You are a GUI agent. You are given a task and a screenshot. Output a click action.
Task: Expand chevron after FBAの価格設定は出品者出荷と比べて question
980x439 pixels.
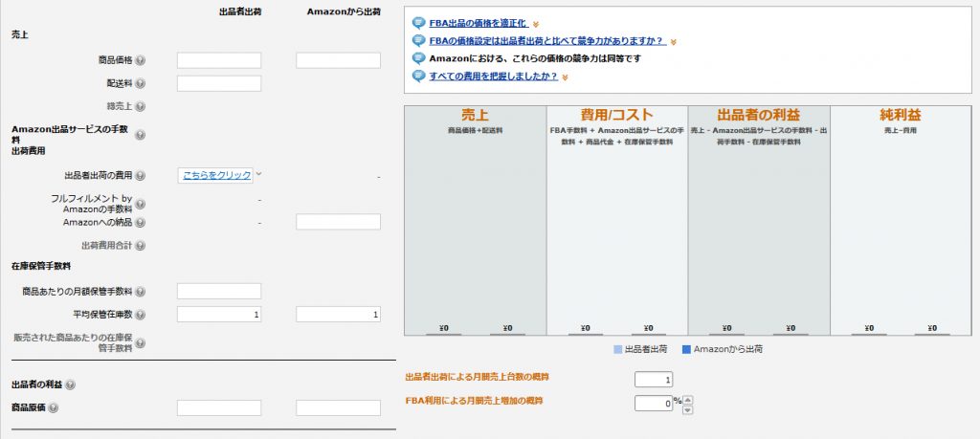(x=673, y=42)
